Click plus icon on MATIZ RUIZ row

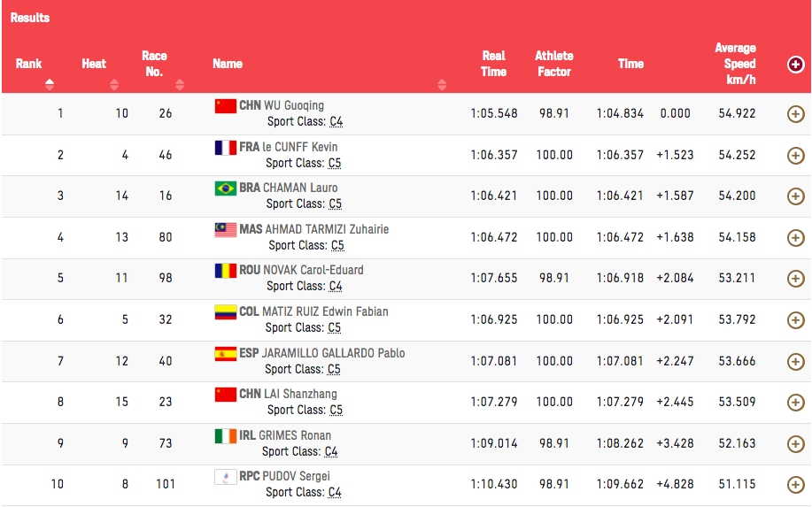[x=795, y=320]
